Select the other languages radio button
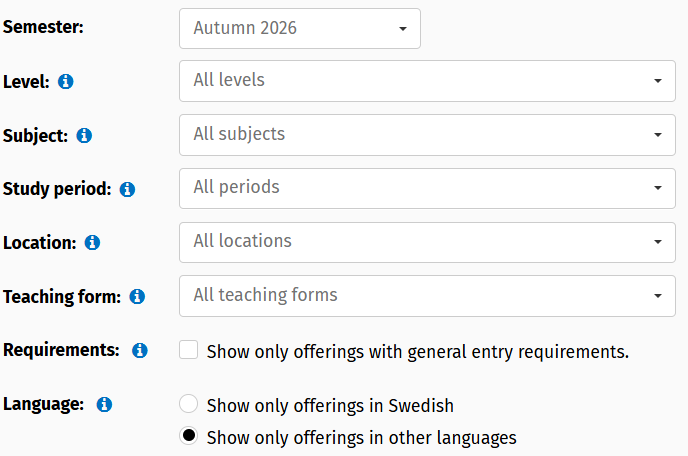Viewport: 688px width, 456px height. coord(188,436)
